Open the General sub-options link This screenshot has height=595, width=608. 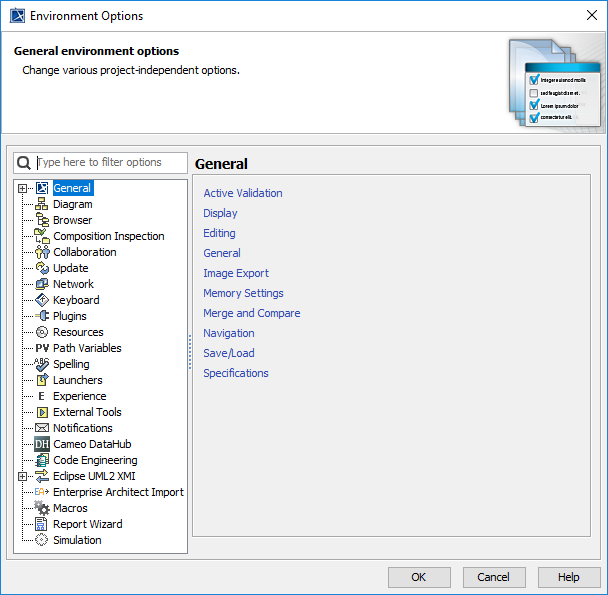(222, 253)
